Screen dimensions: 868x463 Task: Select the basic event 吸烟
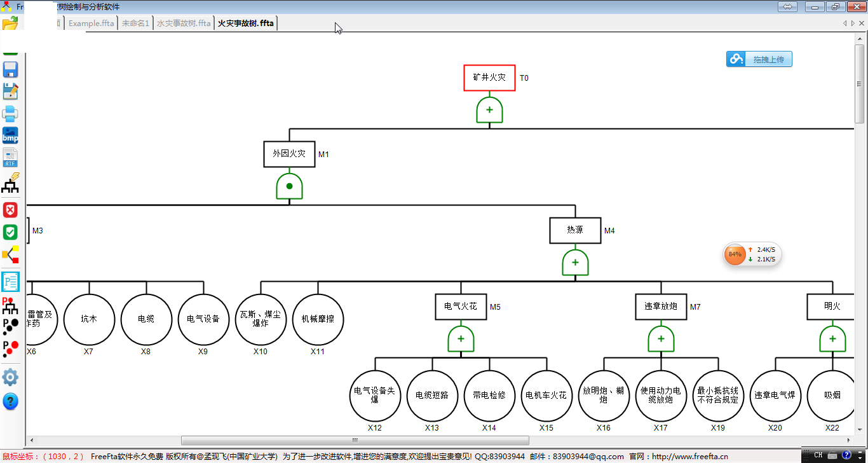pyautogui.click(x=831, y=396)
